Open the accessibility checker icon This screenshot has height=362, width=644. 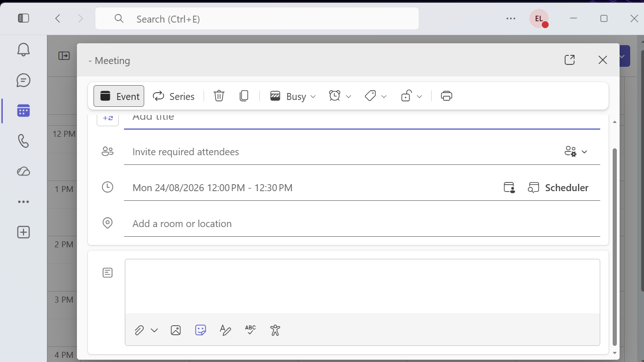[x=275, y=330]
